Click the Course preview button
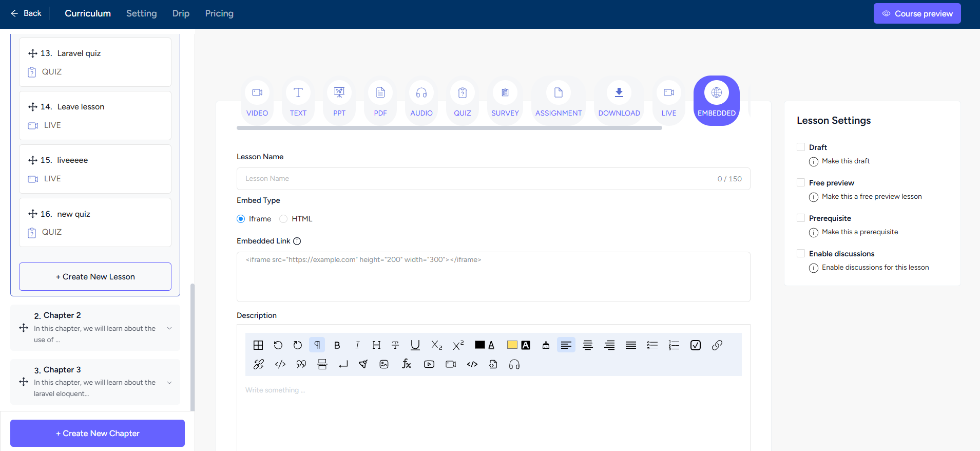 click(917, 13)
